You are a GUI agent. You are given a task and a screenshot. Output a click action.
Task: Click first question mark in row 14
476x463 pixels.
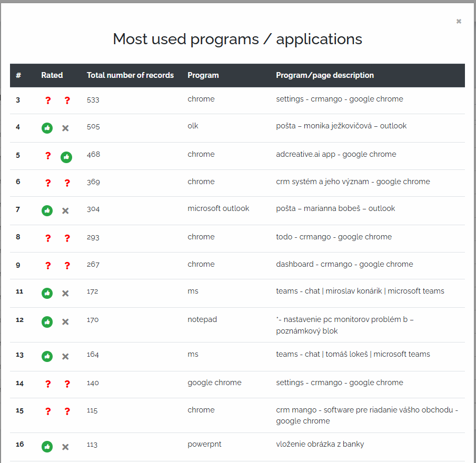tap(48, 384)
